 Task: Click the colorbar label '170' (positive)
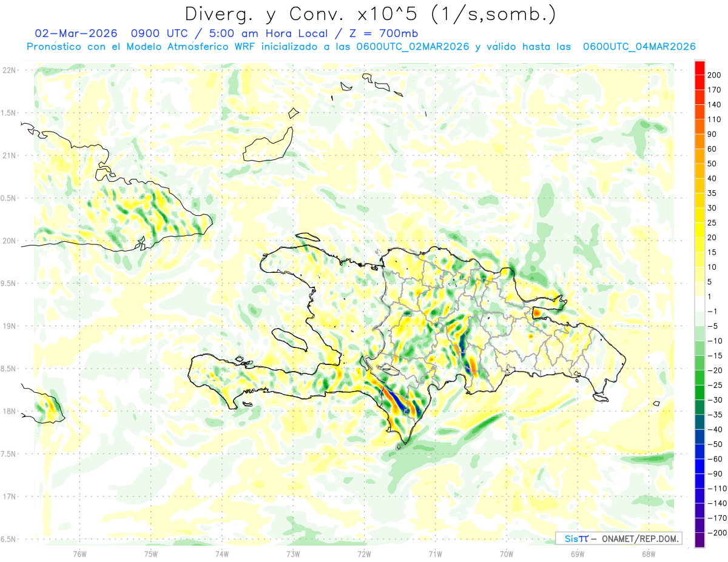(714, 90)
